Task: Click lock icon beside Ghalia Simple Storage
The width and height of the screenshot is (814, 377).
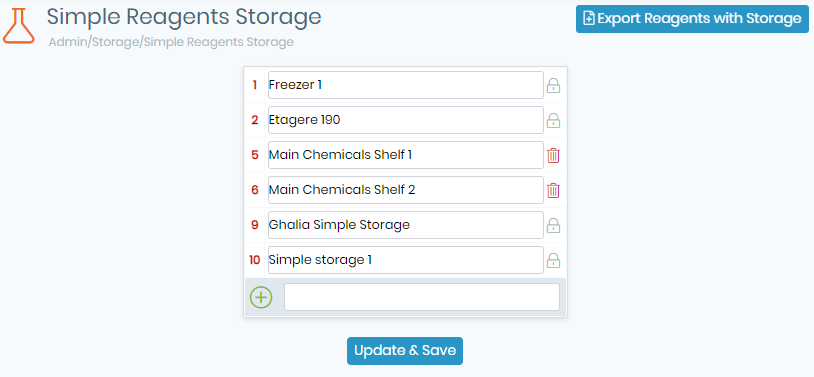Action: tap(553, 225)
